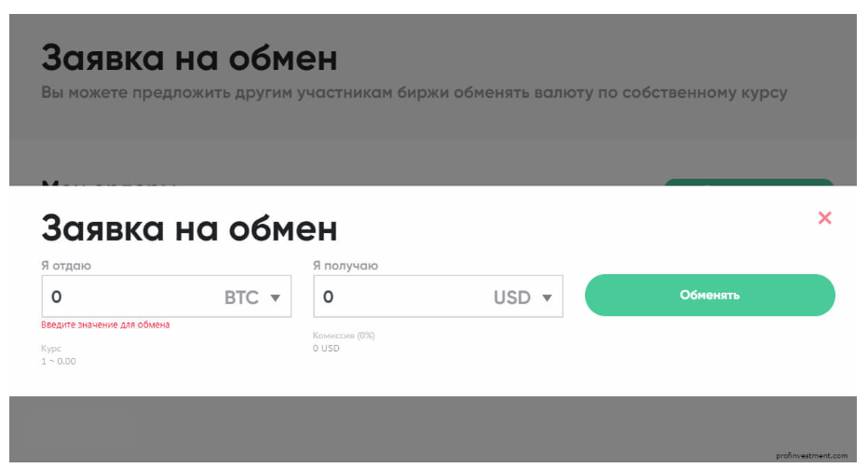Click the profinvestment.com watermark

pyautogui.click(x=811, y=456)
